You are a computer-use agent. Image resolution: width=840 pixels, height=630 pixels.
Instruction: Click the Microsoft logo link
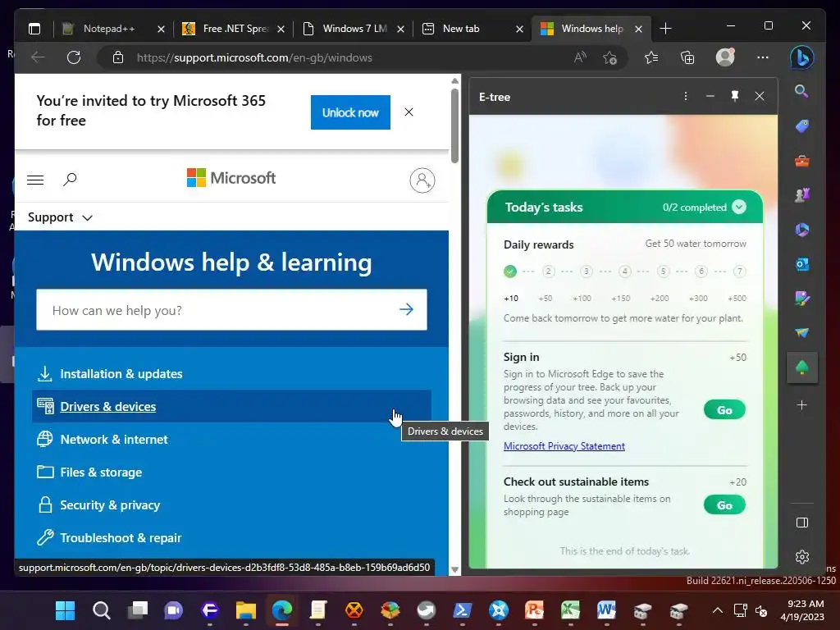[231, 178]
